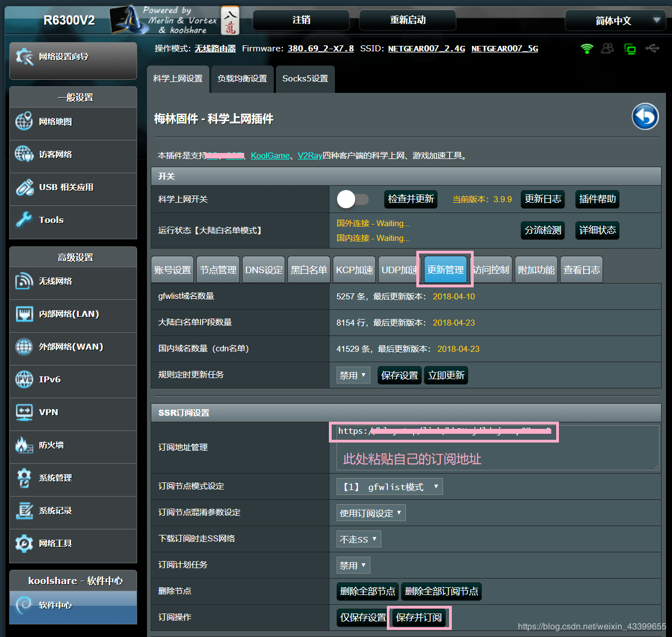Click the USB 相关应用 sidebar icon
672x637 pixels.
[x=24, y=187]
